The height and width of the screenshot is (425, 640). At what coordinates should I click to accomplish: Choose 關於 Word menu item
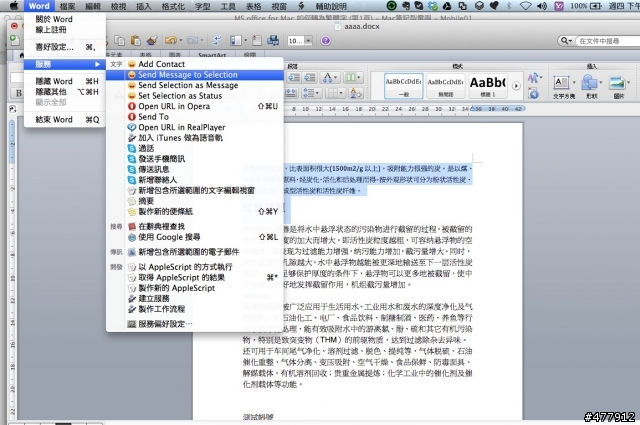65,19
